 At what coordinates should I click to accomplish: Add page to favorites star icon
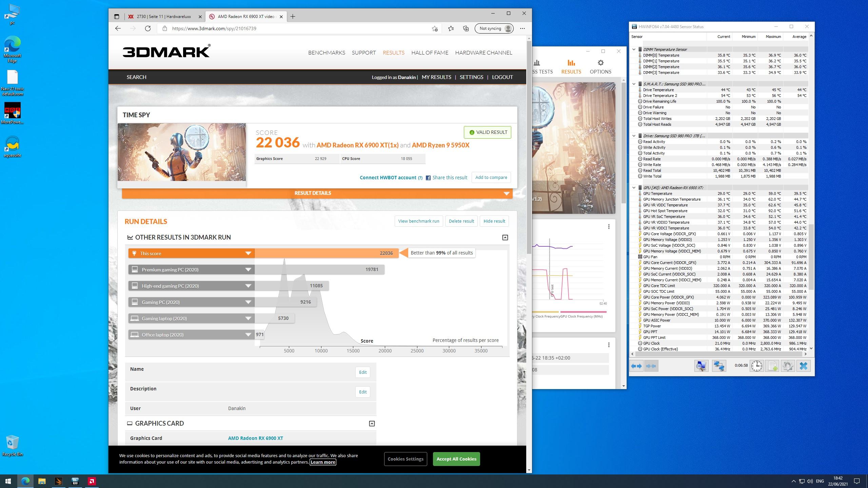click(435, 28)
